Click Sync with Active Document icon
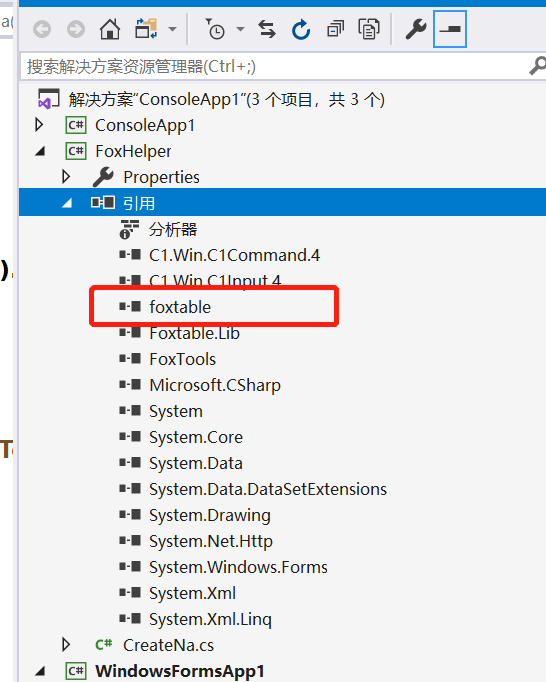 (267, 30)
